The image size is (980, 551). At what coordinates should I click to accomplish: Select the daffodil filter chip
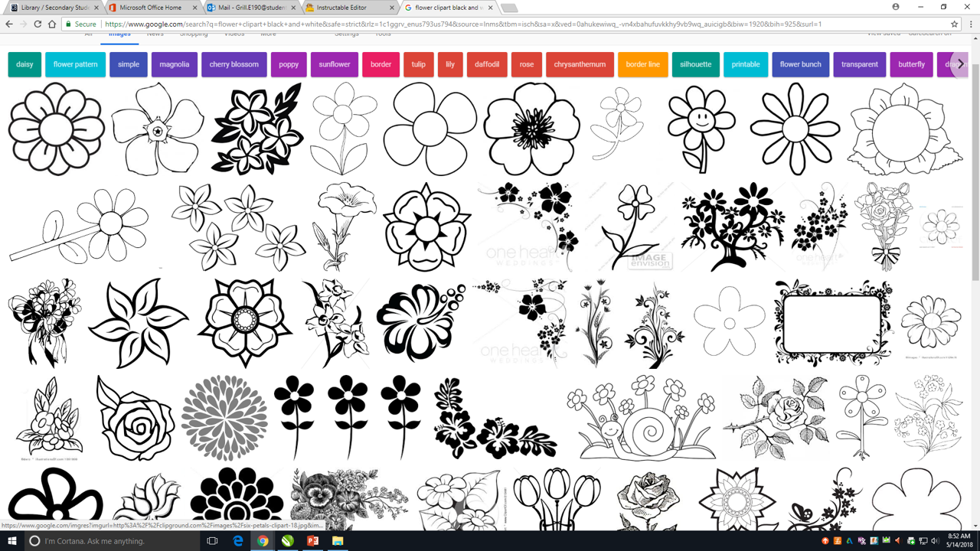coord(487,64)
